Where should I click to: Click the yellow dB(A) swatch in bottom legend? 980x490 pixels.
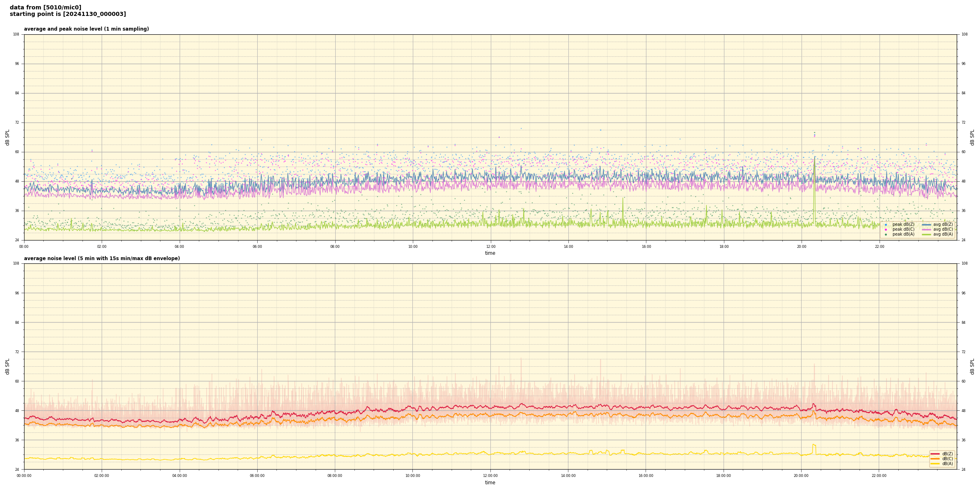(x=935, y=463)
